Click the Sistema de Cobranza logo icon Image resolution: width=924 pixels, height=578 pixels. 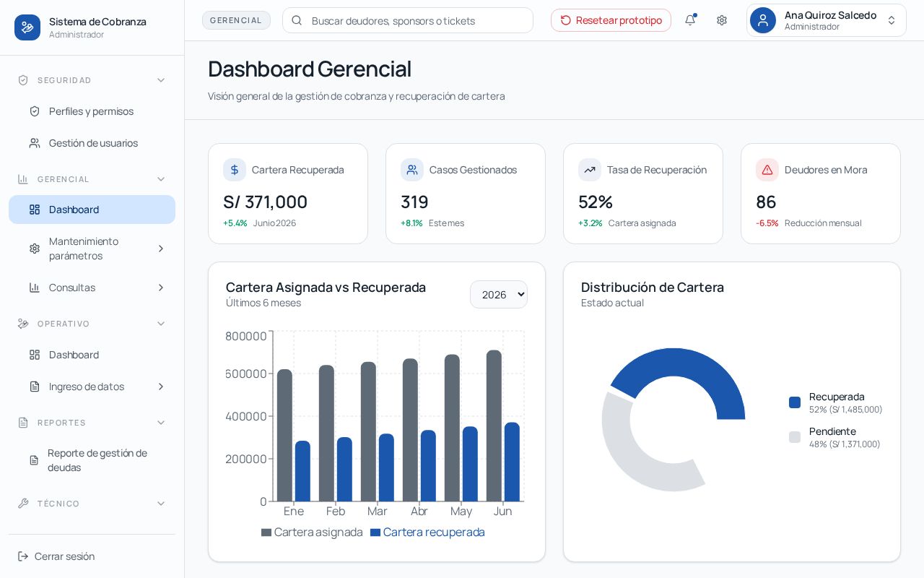pyautogui.click(x=27, y=27)
